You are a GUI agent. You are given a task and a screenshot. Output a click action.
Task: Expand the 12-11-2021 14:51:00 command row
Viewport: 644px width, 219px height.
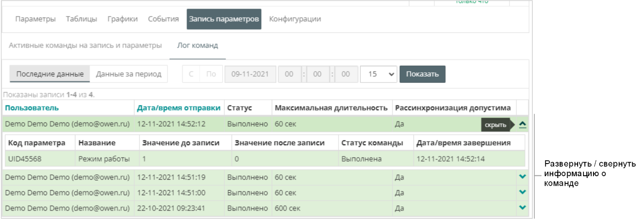(x=523, y=192)
